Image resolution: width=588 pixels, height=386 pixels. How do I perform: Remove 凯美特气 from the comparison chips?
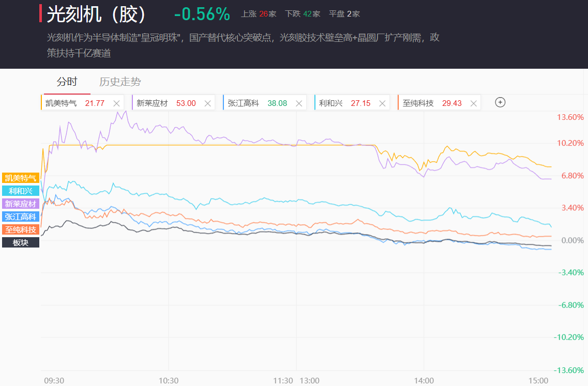click(x=116, y=103)
